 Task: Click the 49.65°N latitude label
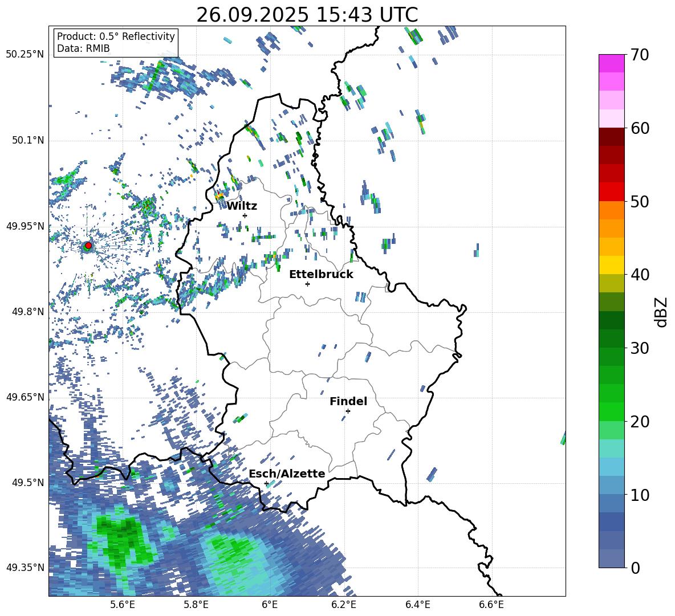(25, 397)
